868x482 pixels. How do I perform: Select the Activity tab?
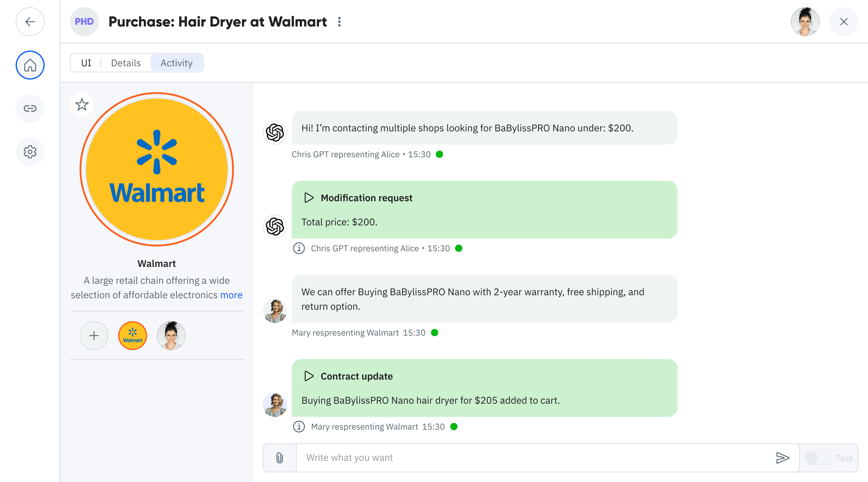[176, 63]
